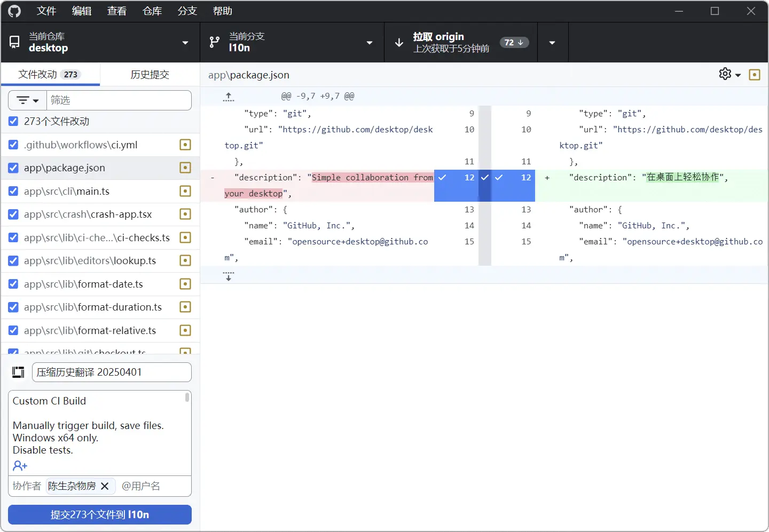Click modified status icon for app\package.json
The height and width of the screenshot is (532, 769).
[x=185, y=168]
